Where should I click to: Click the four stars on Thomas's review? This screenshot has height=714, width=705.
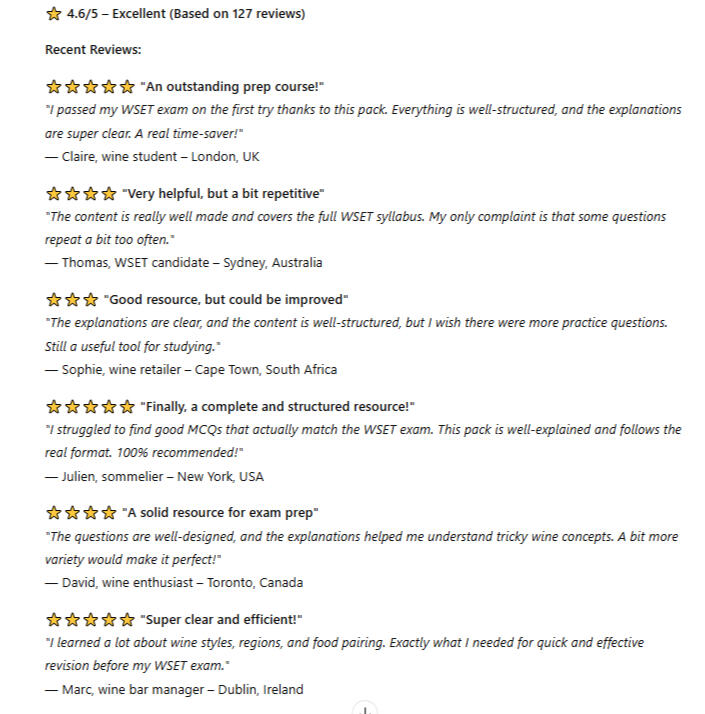tap(81, 194)
